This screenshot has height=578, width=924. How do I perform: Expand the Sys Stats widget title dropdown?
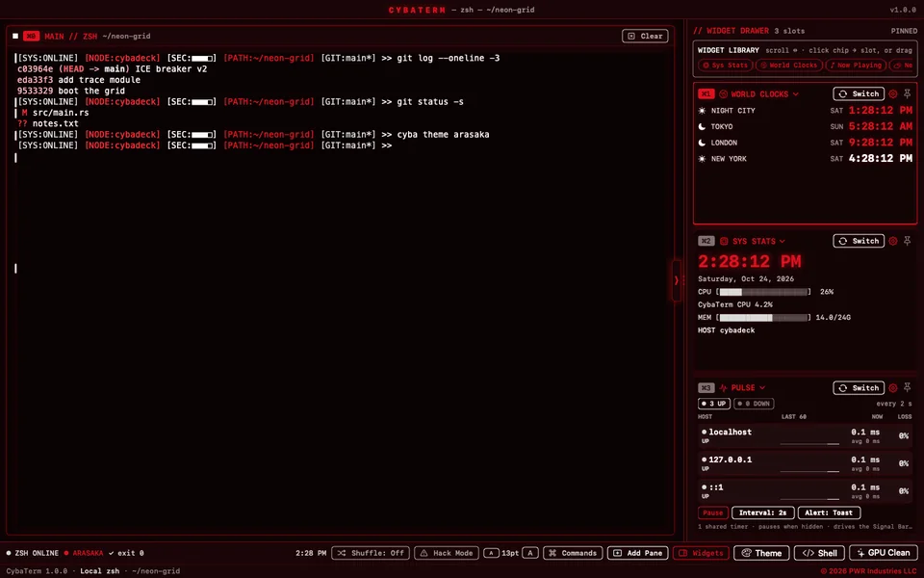pos(782,241)
